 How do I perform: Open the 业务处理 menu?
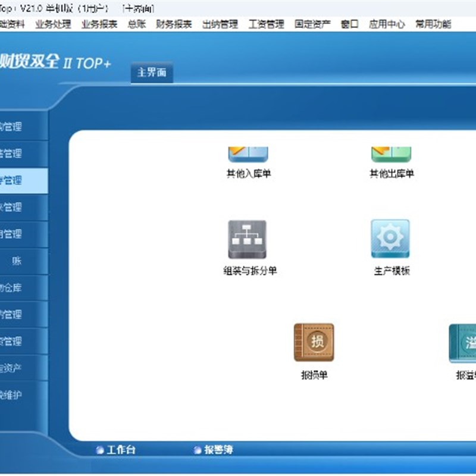[53, 24]
